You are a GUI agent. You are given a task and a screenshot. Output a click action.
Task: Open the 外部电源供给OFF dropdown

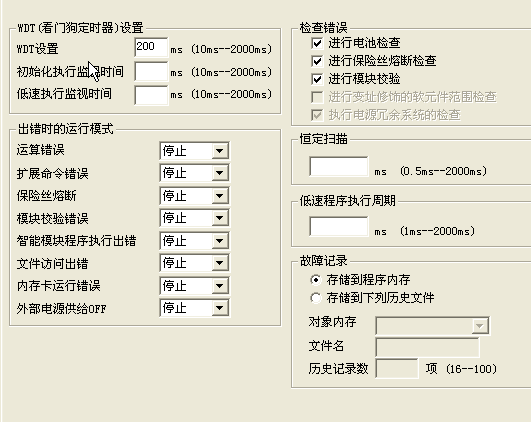pos(194,308)
